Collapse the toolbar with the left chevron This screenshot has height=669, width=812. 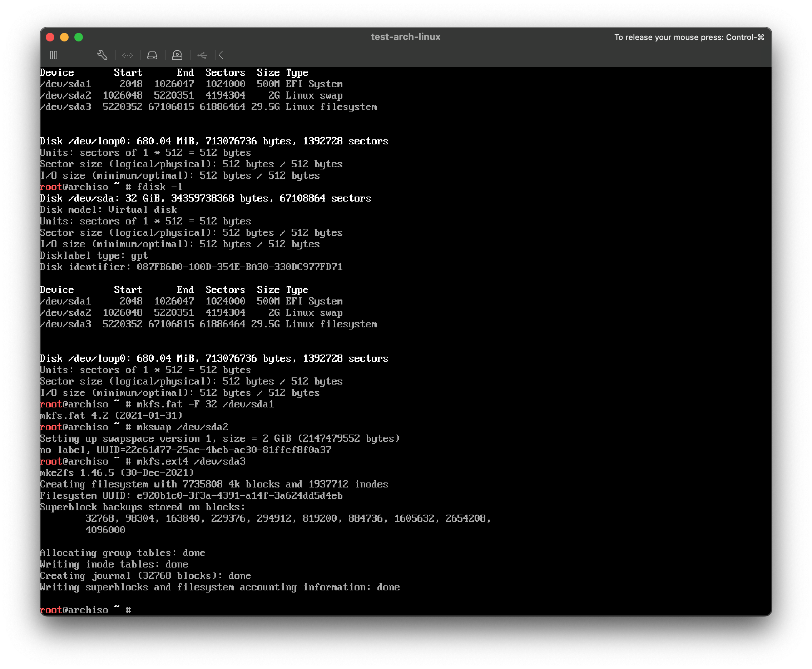pos(221,55)
